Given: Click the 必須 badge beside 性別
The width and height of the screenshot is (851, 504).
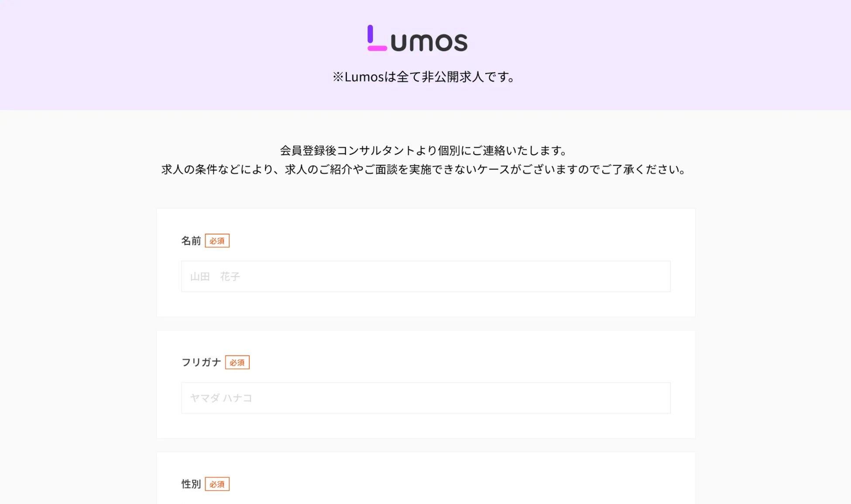Looking at the screenshot, I should click(217, 484).
